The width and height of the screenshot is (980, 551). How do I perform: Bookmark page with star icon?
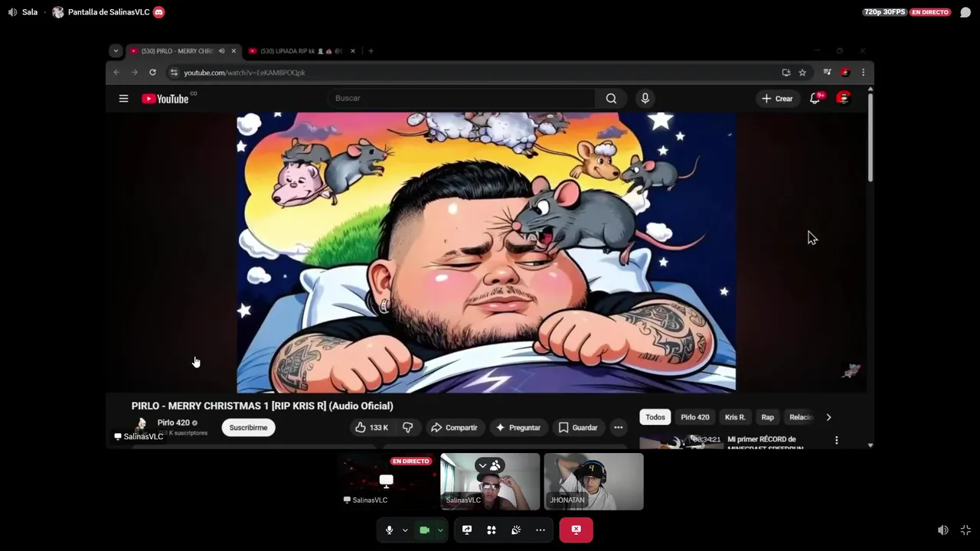[x=802, y=73]
